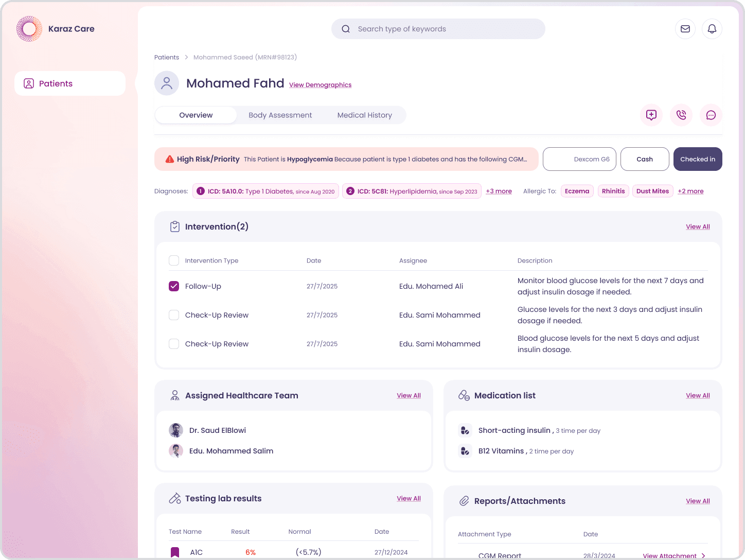Click the Follow-Up intervention row label
Image resolution: width=745 pixels, height=560 pixels.
[203, 286]
